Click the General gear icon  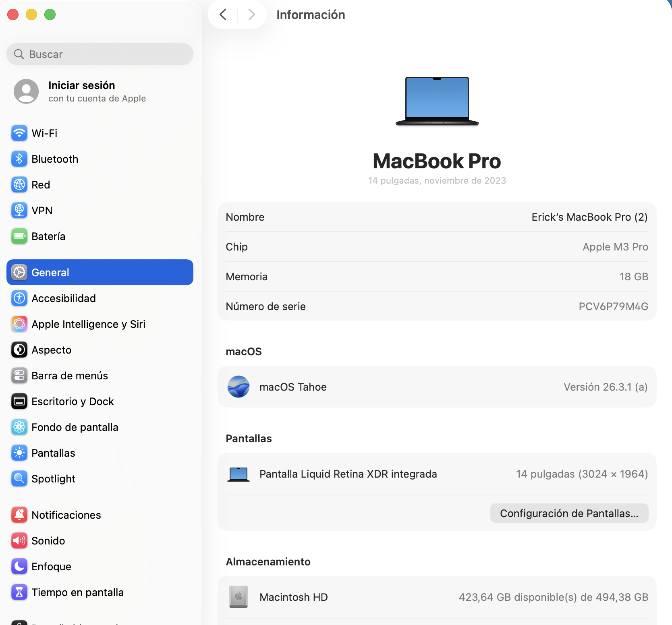(x=19, y=272)
